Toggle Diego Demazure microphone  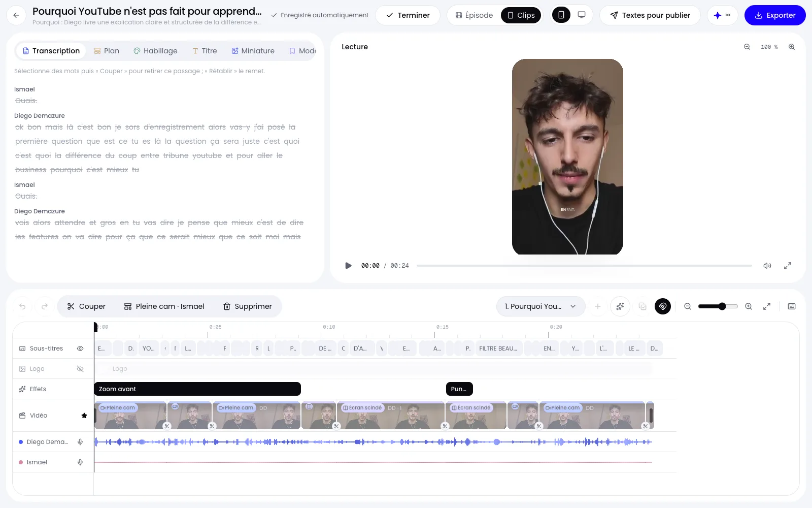[x=80, y=442]
